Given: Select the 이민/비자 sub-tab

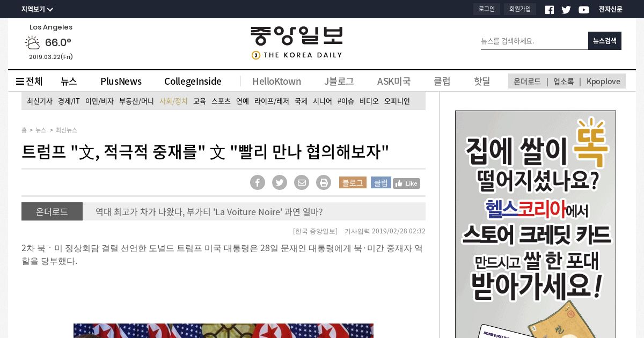Looking at the screenshot, I should tap(99, 101).
